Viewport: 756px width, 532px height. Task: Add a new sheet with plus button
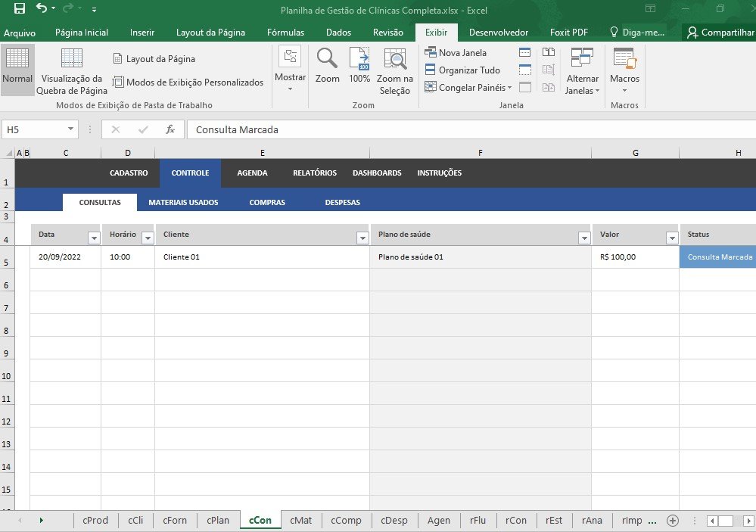(672, 520)
